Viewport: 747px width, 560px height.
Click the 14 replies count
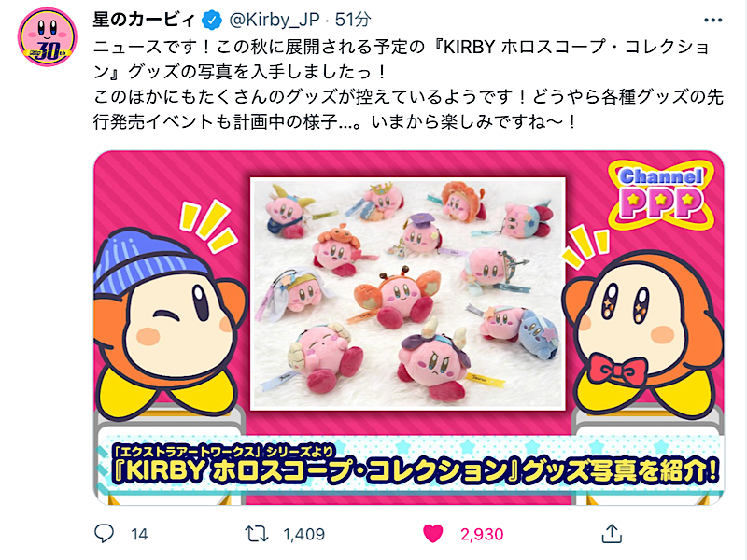(139, 534)
